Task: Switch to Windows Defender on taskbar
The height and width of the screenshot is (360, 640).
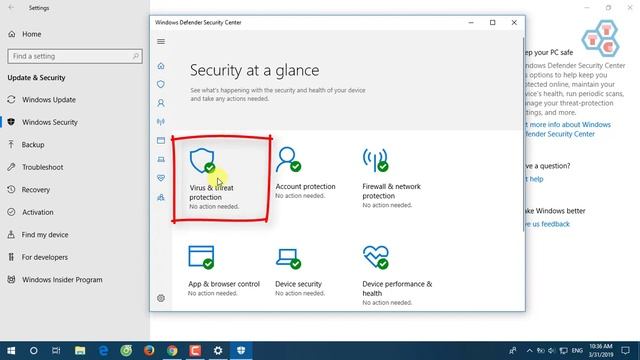Action: pyautogui.click(x=241, y=351)
